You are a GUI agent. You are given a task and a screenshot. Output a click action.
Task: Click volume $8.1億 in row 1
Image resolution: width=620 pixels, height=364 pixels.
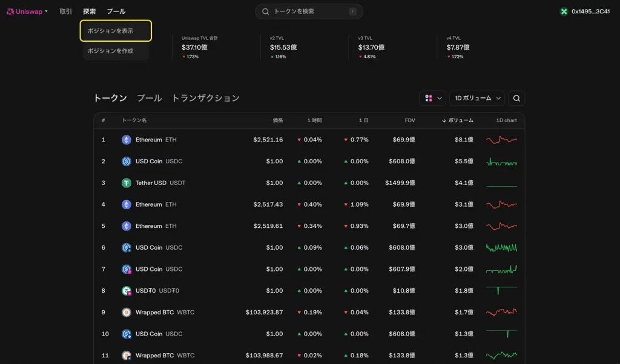(x=464, y=140)
